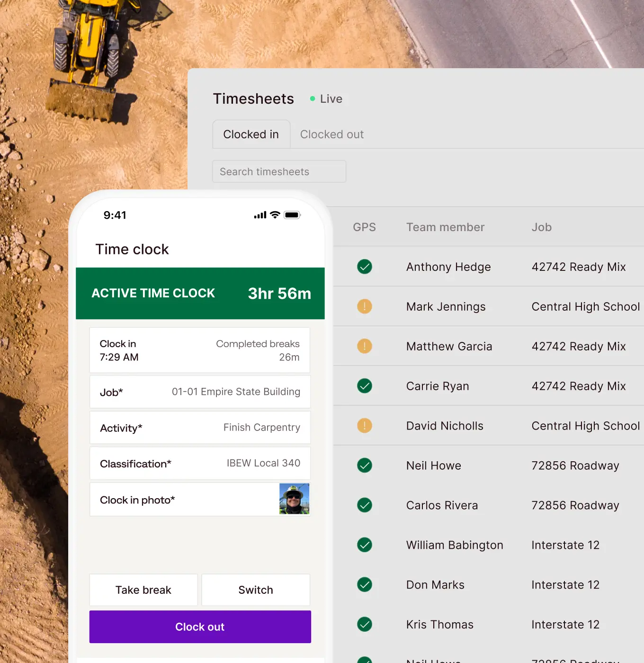Click Kris Thomas' job Interstate 12
Screen dimensions: 644x663
[x=565, y=625]
